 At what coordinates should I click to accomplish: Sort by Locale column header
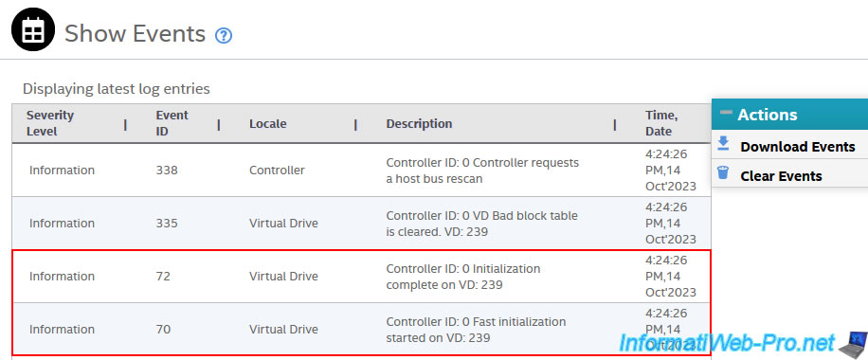tap(268, 123)
